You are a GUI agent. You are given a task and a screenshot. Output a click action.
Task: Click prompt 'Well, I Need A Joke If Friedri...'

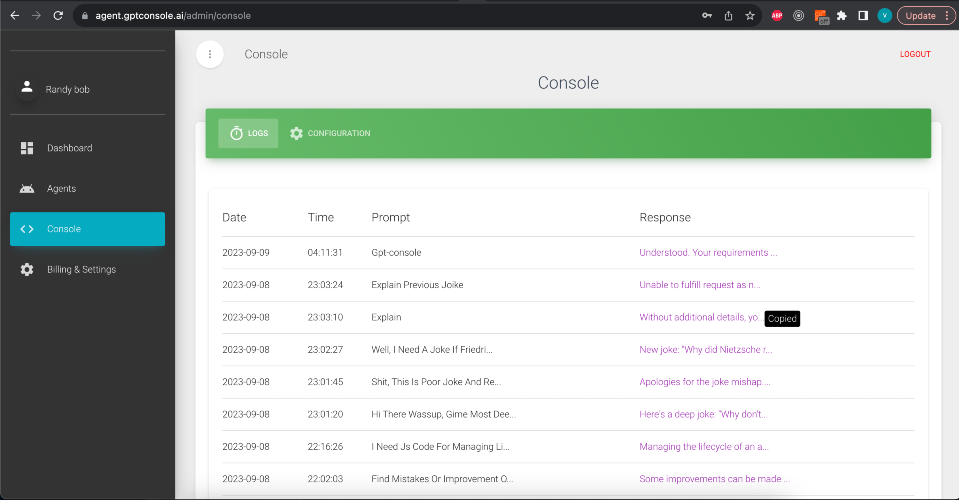coord(432,350)
